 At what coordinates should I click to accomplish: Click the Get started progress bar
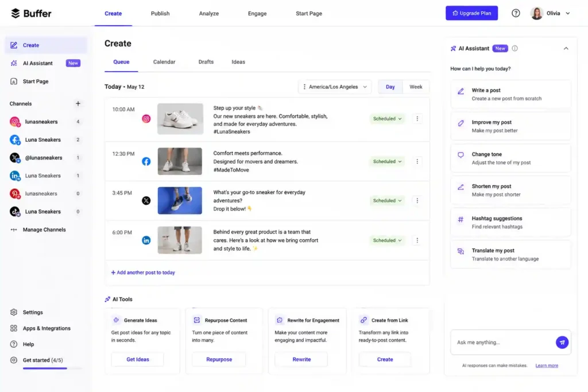[x=52, y=368]
